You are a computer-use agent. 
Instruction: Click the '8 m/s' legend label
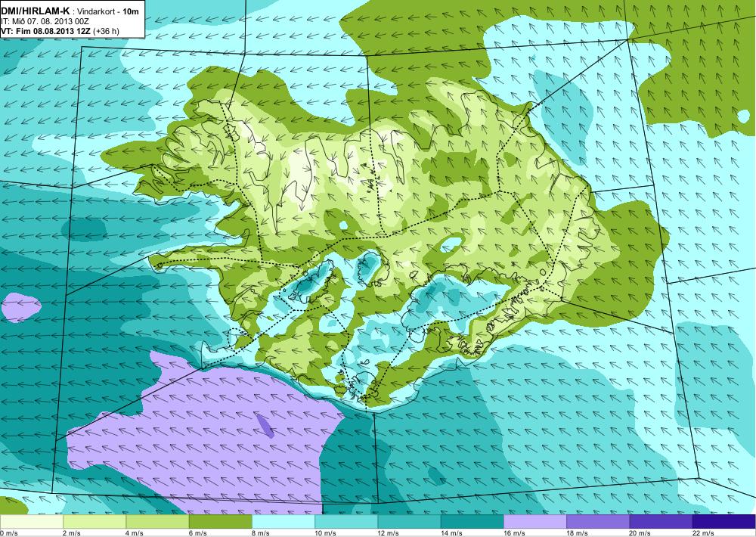pos(262,533)
